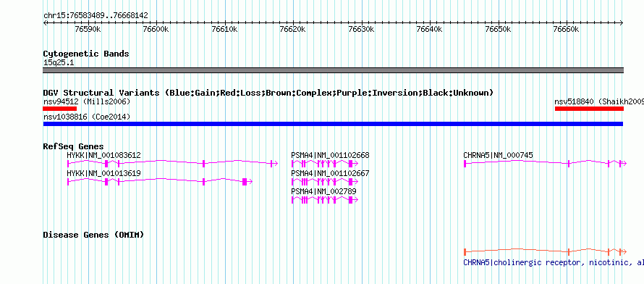Click the orange CHRNA5 OMIM disease gene glyph
Image resolution: width=644 pixels, height=284 pixels.
point(545,251)
